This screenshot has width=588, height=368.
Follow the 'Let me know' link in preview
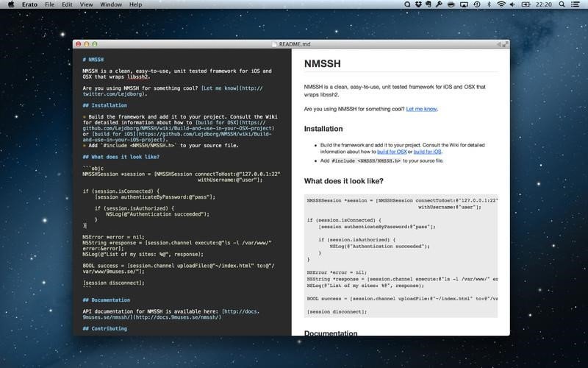pyautogui.click(x=421, y=109)
